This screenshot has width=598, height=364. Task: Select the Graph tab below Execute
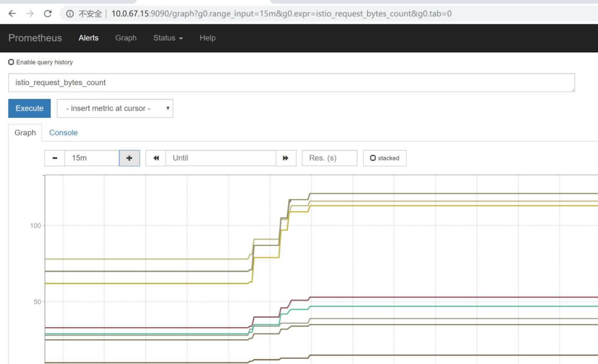tap(25, 133)
